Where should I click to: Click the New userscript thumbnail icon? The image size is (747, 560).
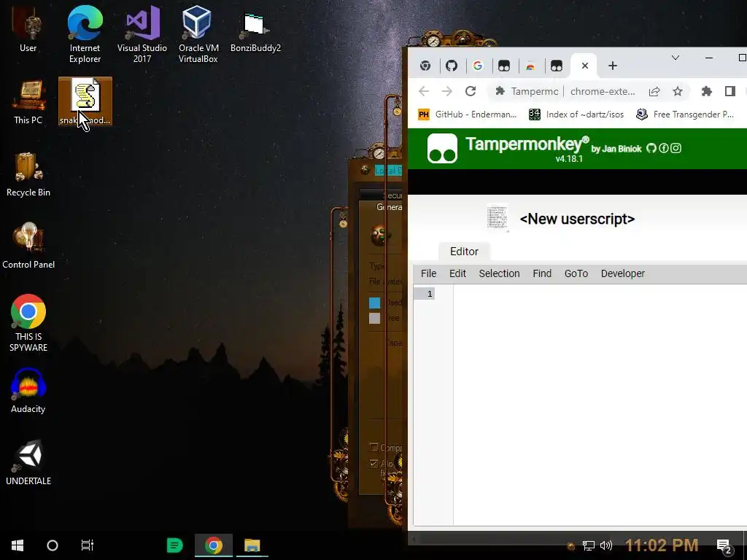click(x=498, y=218)
